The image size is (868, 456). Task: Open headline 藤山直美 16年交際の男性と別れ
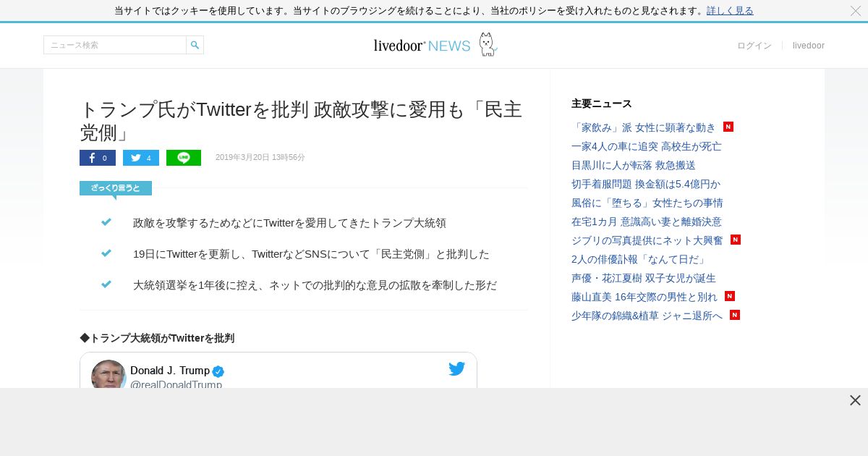click(644, 297)
